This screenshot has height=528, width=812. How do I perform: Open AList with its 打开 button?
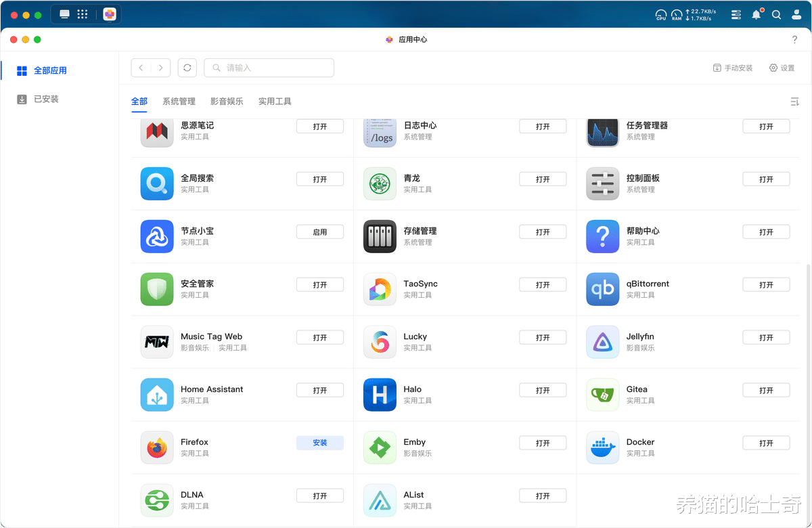[543, 496]
